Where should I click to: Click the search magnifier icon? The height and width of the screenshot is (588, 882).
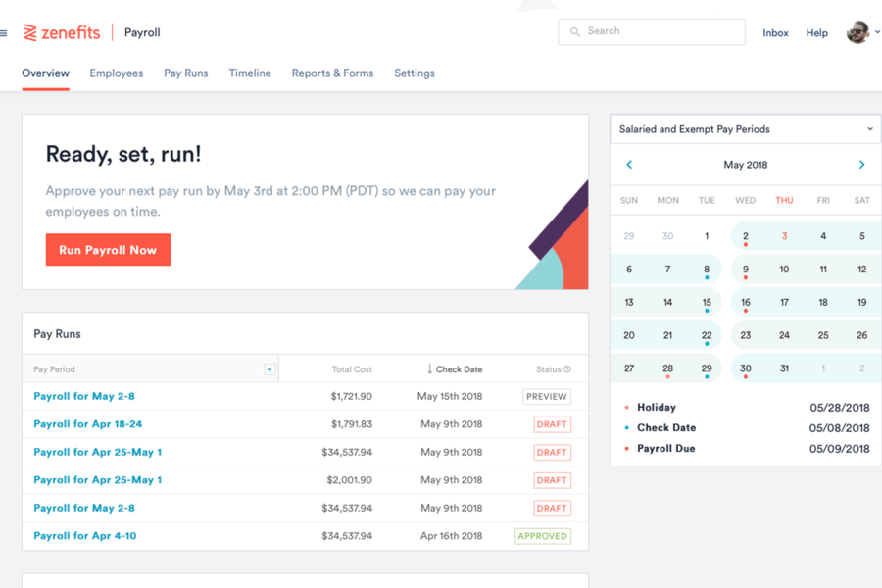click(x=574, y=31)
